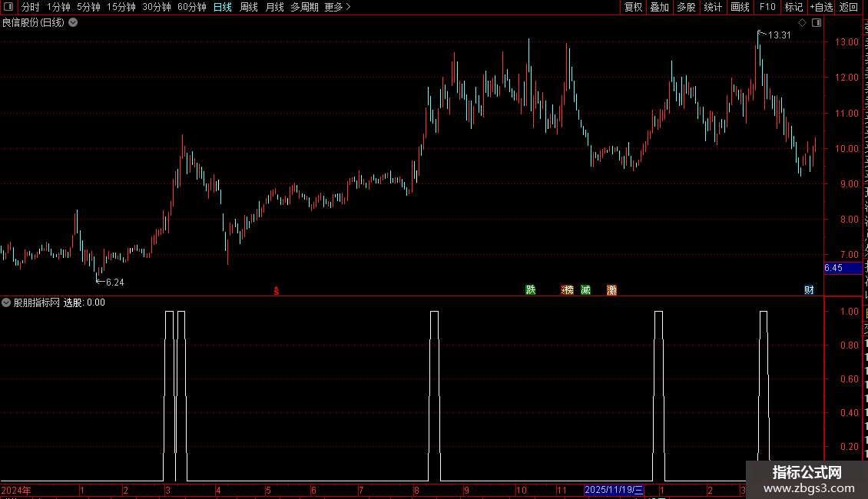Click the green 减 event marker

pyautogui.click(x=585, y=290)
